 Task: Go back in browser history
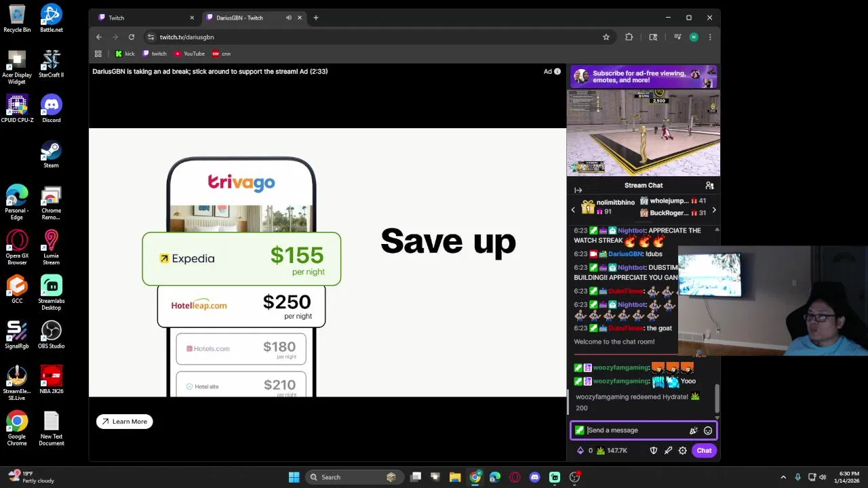[99, 37]
